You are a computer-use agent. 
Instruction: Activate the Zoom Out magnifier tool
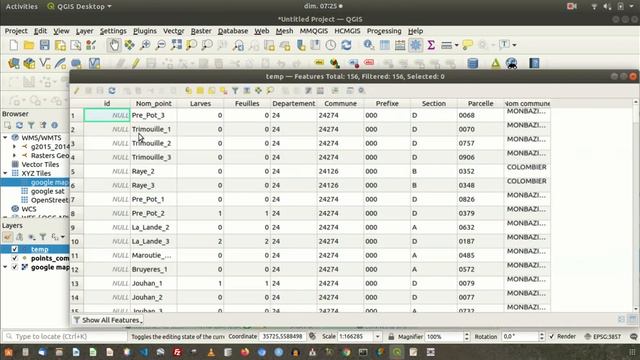[x=161, y=45]
